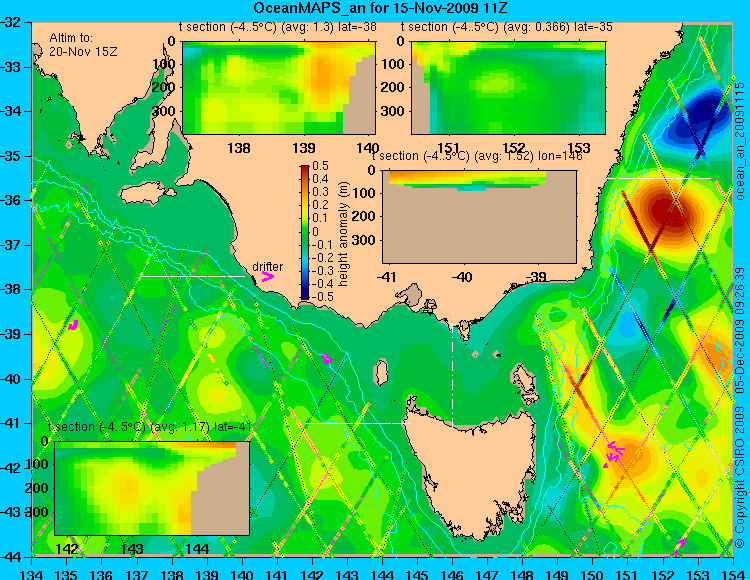Select the positive 0.5 colorbar tick label
750x580 pixels.
point(320,166)
